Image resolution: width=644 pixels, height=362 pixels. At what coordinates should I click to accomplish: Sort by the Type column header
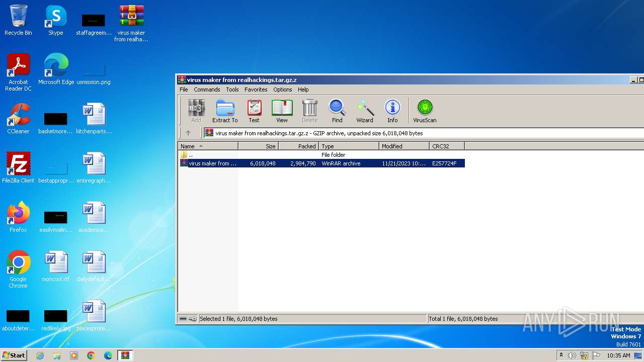click(349, 146)
